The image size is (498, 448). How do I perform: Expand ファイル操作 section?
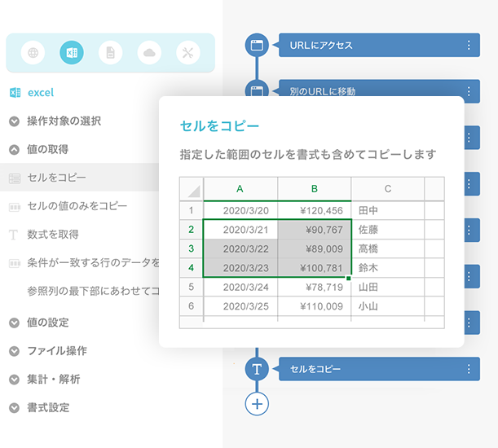(14, 351)
